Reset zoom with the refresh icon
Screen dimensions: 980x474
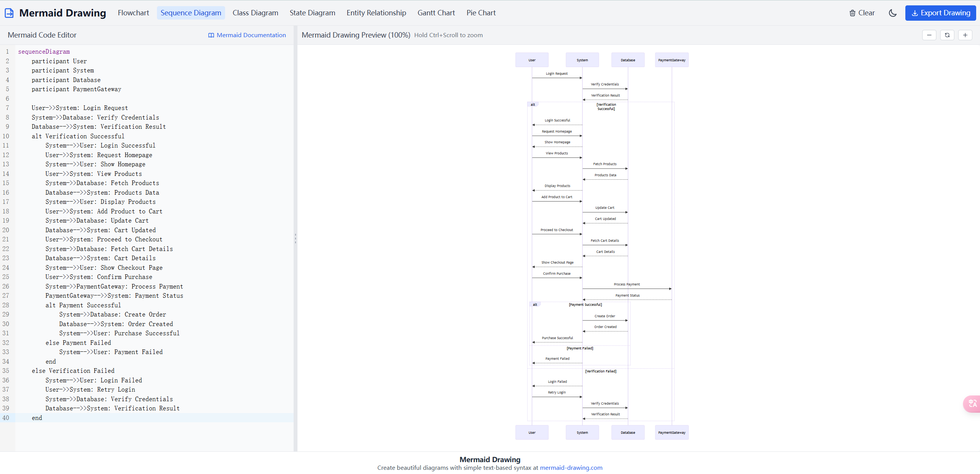947,35
